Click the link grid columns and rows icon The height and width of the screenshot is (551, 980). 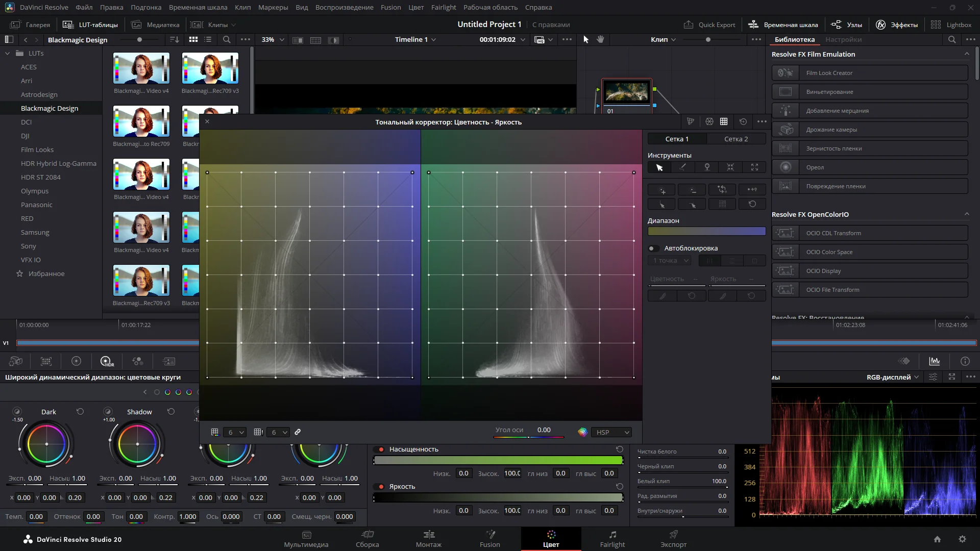tap(298, 432)
